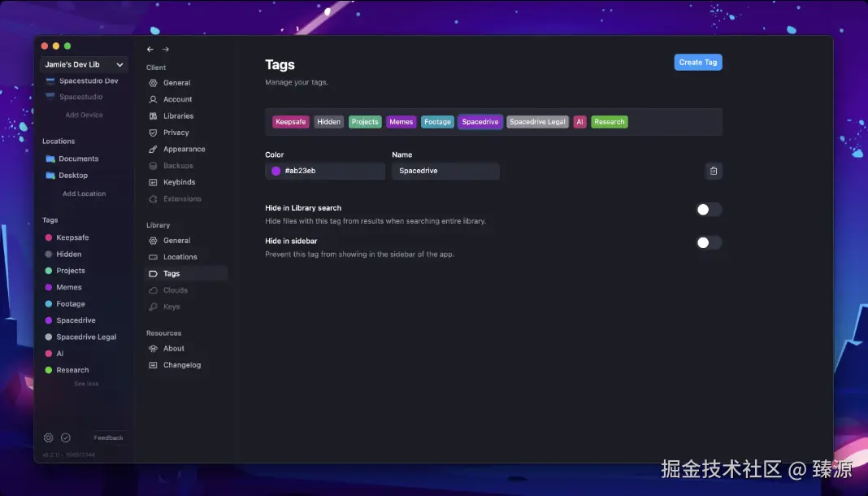
Task: Delete tag with trash icon
Action: [x=714, y=171]
